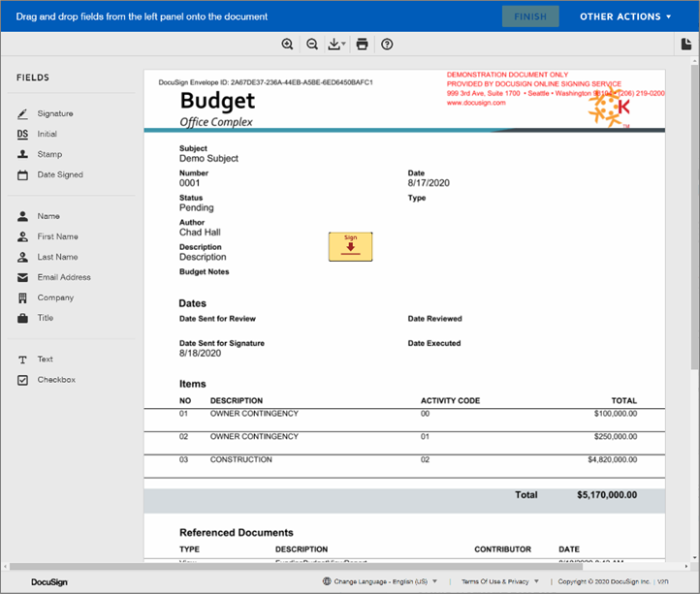700x594 pixels.
Task: Select the Date Signed field
Action: [59, 175]
